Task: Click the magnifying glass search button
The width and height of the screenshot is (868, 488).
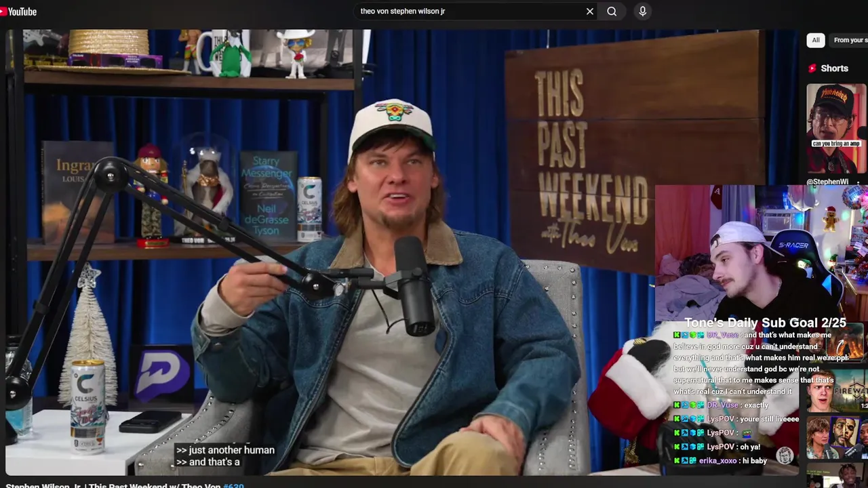Action: 612,12
